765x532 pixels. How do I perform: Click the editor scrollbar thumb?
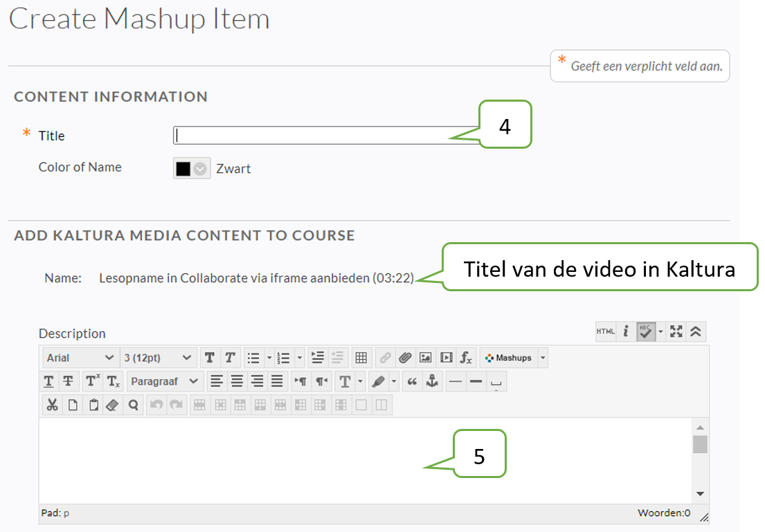click(x=700, y=443)
